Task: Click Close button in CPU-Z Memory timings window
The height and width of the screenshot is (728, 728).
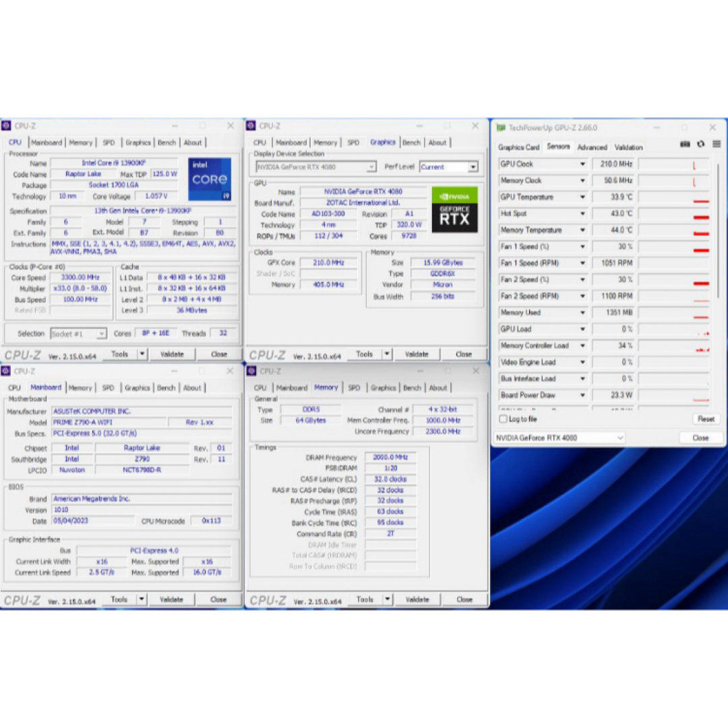Action: (x=464, y=599)
